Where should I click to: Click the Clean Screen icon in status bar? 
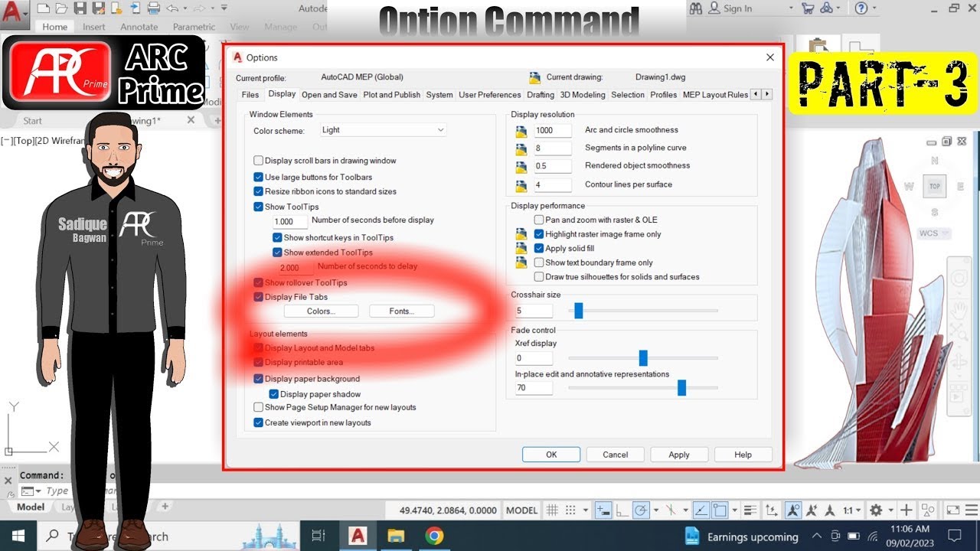point(952,510)
